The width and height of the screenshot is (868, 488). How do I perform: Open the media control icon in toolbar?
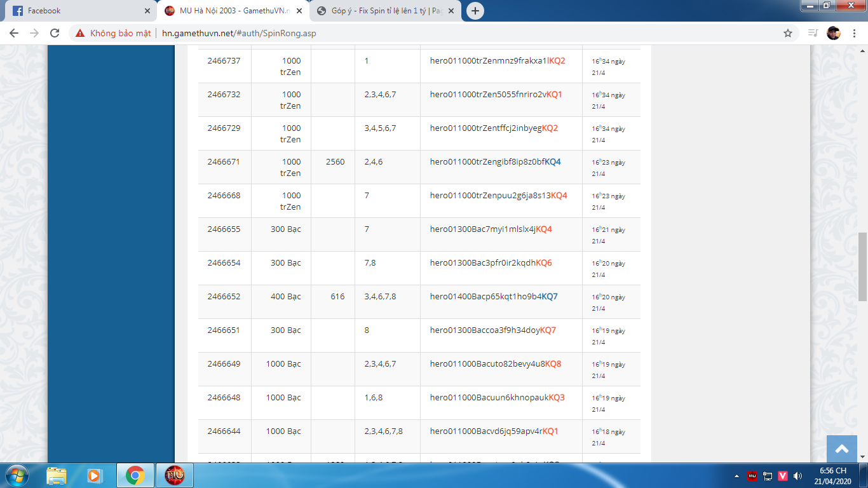tap(813, 33)
